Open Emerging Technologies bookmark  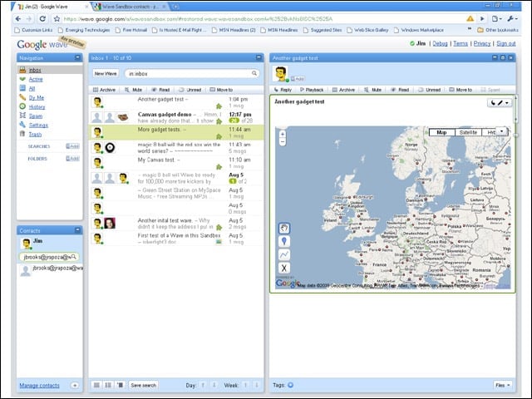84,30
